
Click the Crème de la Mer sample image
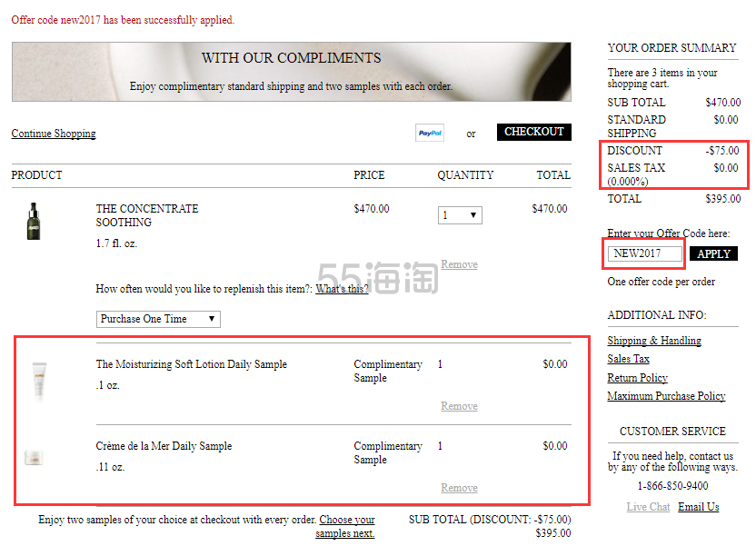point(35,457)
